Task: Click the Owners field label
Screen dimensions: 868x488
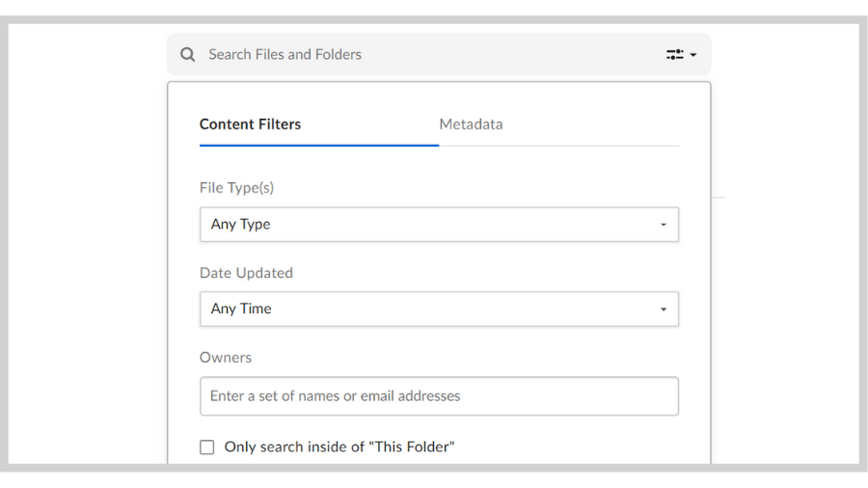Action: pyautogui.click(x=226, y=358)
